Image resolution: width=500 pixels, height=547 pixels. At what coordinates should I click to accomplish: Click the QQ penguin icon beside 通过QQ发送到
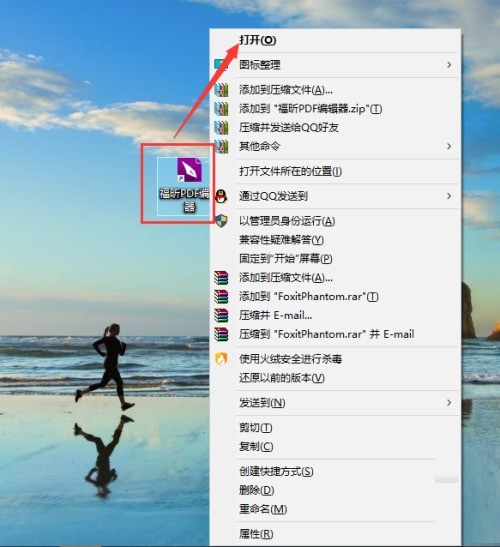(x=221, y=196)
